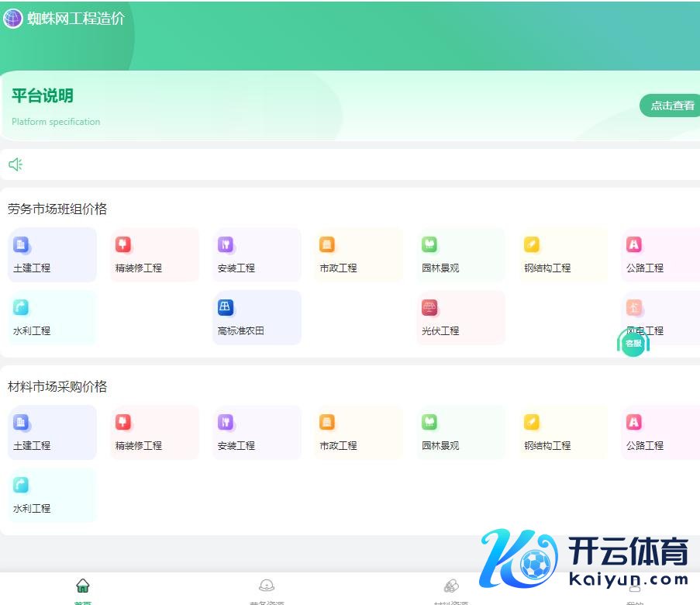
Task: Click the announcement speaker icon
Action: click(x=16, y=164)
